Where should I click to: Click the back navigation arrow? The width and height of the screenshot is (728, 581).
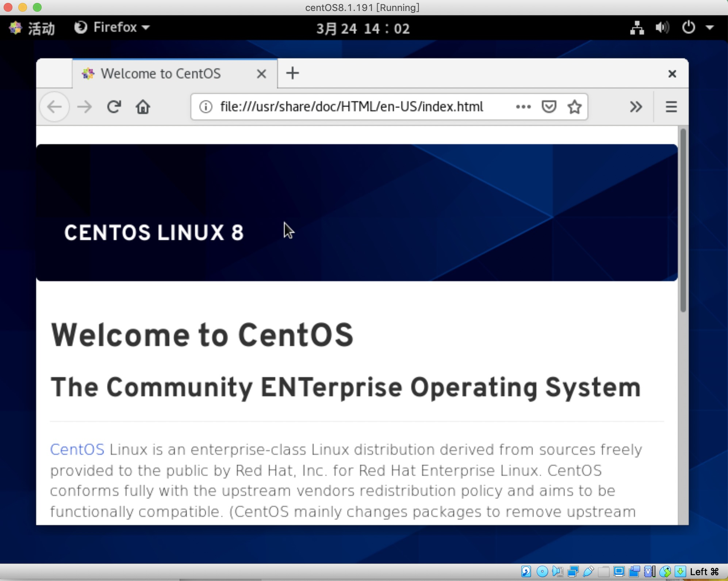tap(55, 107)
